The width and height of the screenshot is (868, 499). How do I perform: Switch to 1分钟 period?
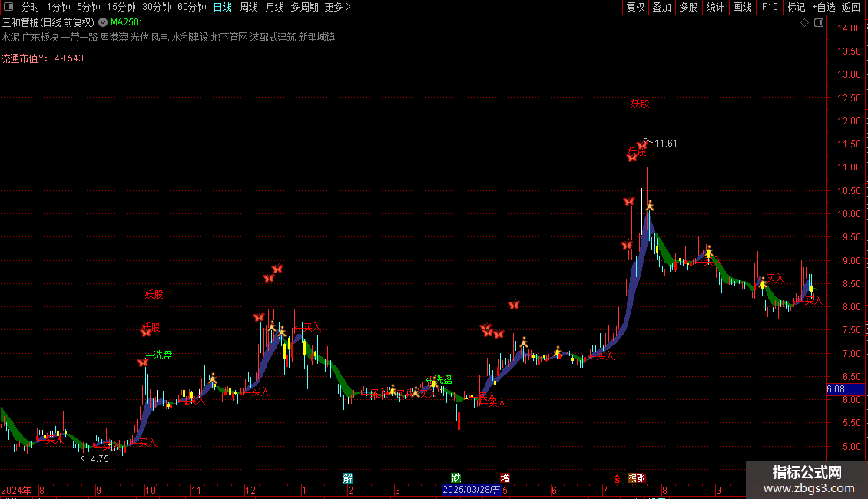(x=58, y=7)
